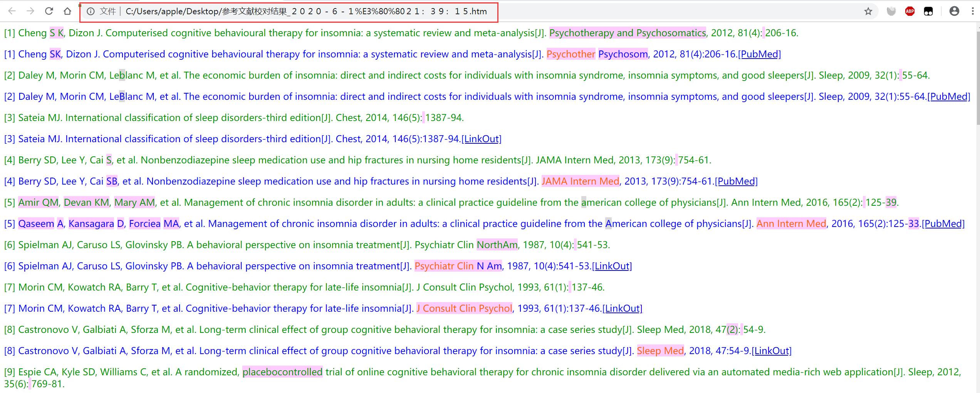Click the address bar file path
The height and width of the screenshot is (393, 980).
coord(306,12)
